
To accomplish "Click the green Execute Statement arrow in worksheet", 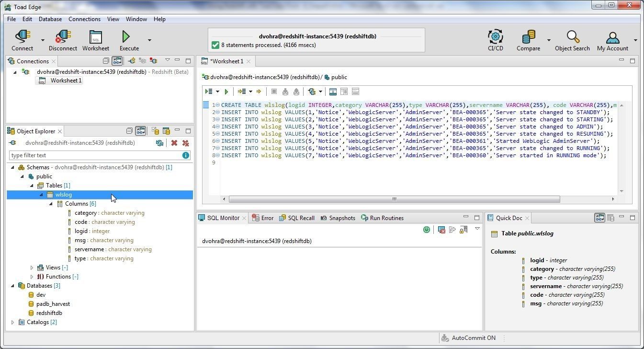I will (x=226, y=92).
